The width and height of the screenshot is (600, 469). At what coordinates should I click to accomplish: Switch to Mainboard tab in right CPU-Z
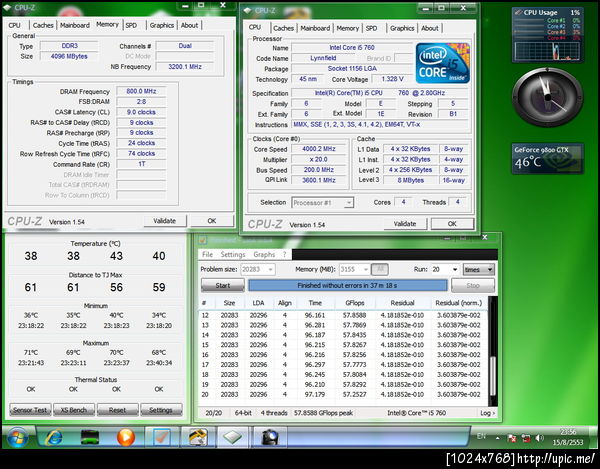click(x=315, y=28)
